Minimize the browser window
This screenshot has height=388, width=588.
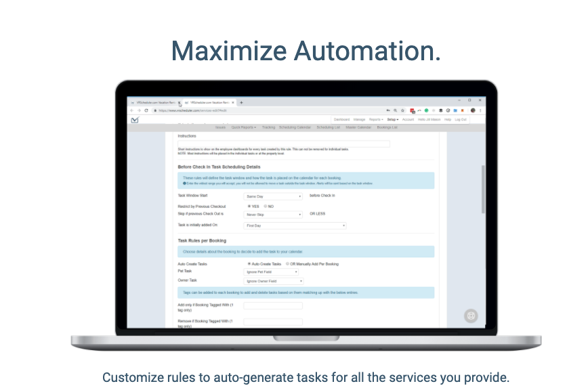click(459, 100)
